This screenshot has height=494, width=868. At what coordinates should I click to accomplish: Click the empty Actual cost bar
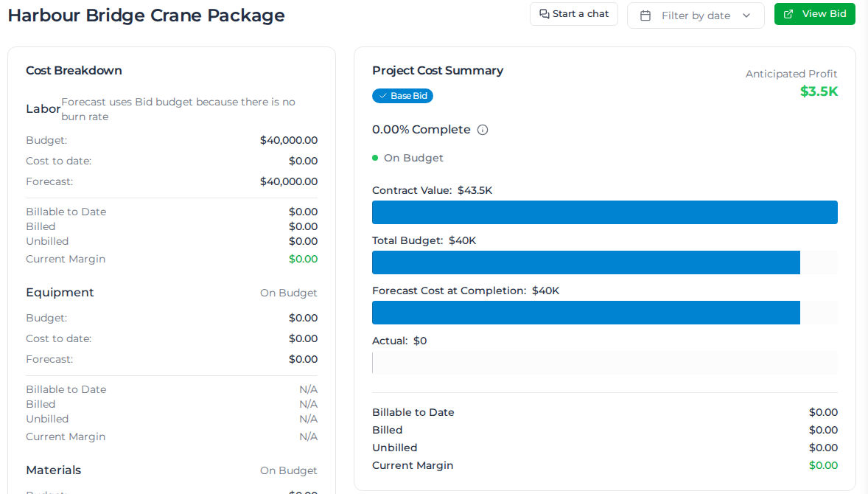604,363
